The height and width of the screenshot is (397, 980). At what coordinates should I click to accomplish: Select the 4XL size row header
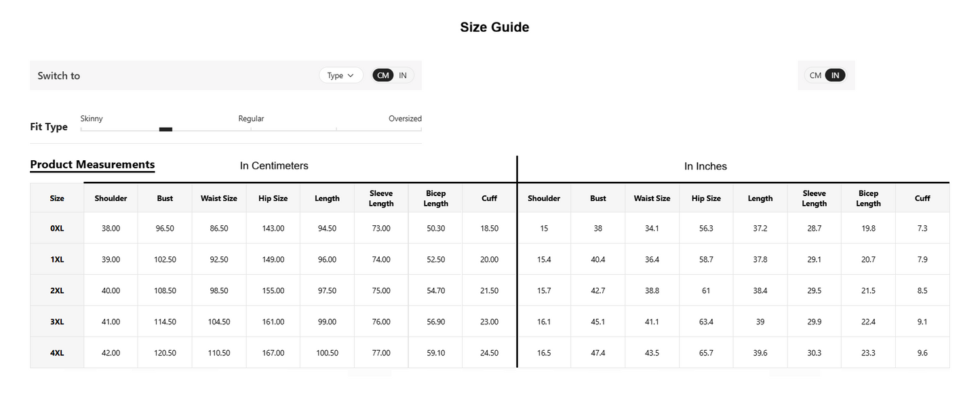tap(57, 353)
